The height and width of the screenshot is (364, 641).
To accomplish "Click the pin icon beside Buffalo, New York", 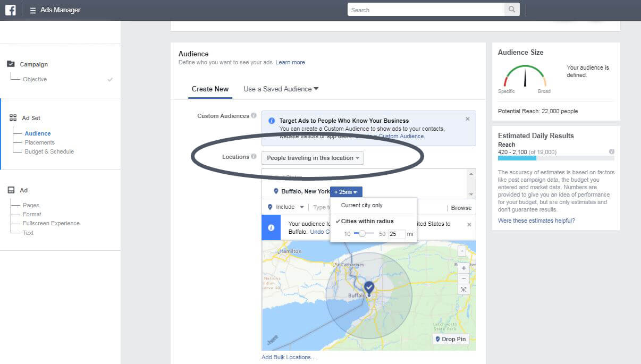I will point(276,192).
